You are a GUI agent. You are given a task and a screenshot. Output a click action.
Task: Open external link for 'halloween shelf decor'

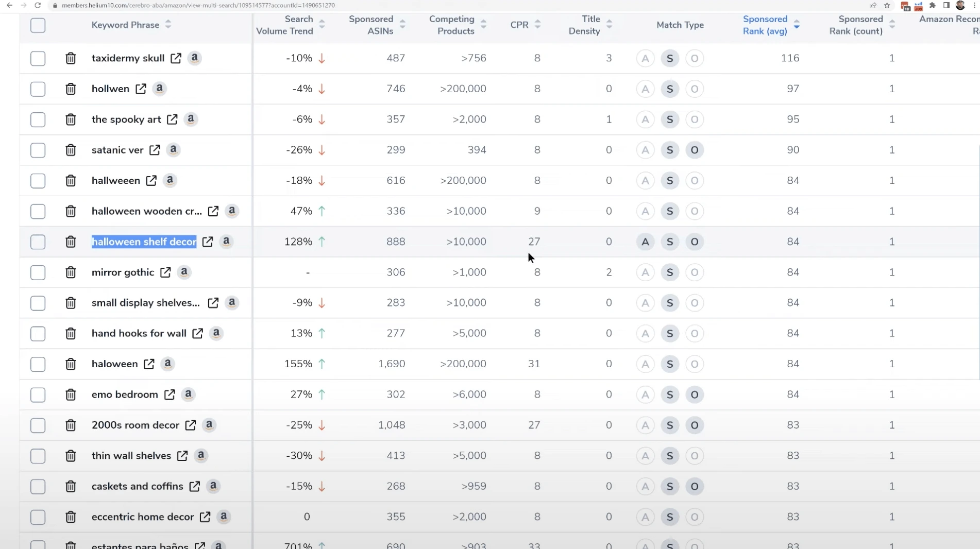pos(208,242)
